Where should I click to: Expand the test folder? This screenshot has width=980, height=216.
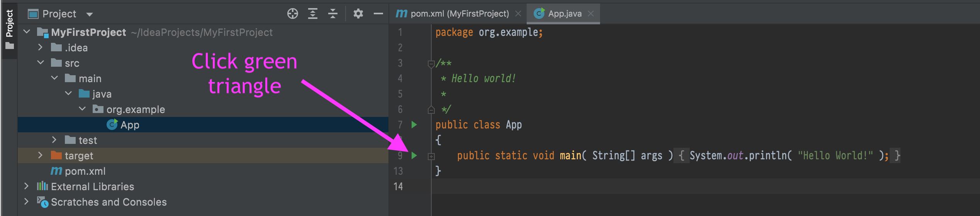tap(54, 140)
